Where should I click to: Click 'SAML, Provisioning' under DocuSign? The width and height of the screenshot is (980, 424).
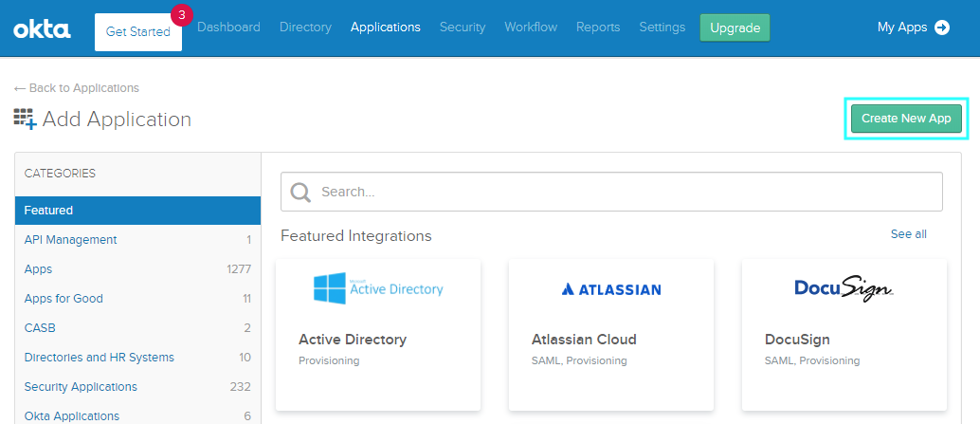click(x=812, y=360)
